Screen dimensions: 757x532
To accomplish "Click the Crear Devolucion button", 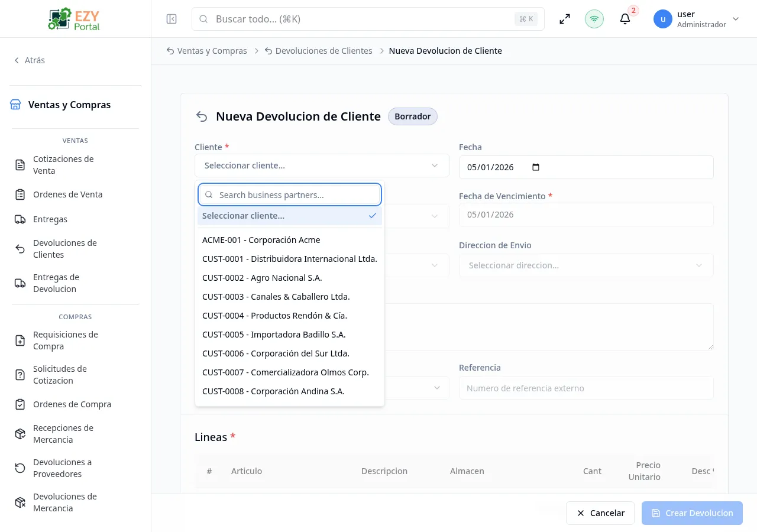I will click(692, 513).
